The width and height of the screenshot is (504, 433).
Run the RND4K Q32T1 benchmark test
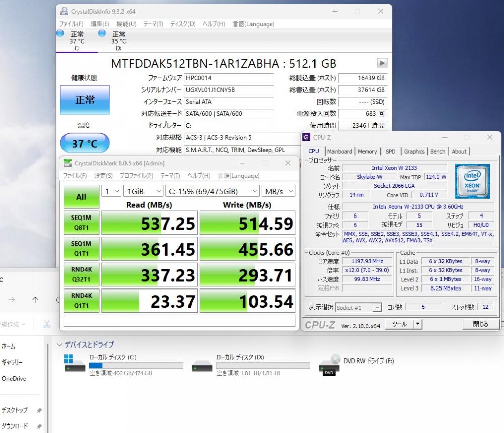[81, 274]
